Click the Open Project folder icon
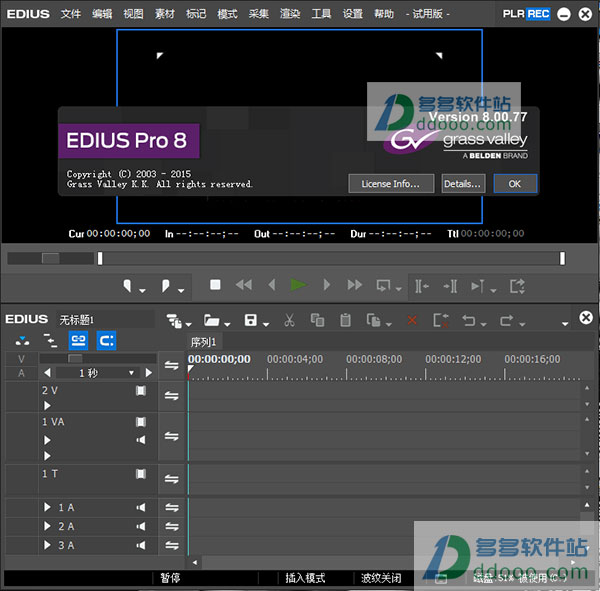 click(x=211, y=320)
